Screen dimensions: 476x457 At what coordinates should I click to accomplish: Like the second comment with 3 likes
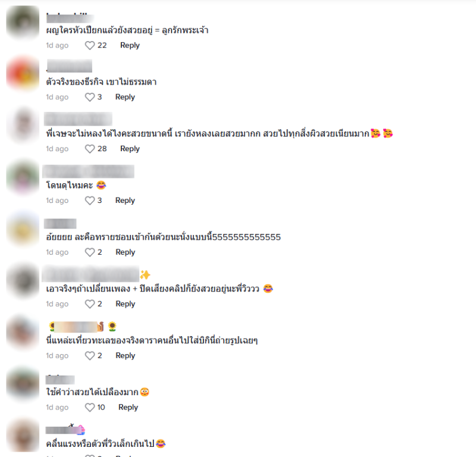point(90,201)
